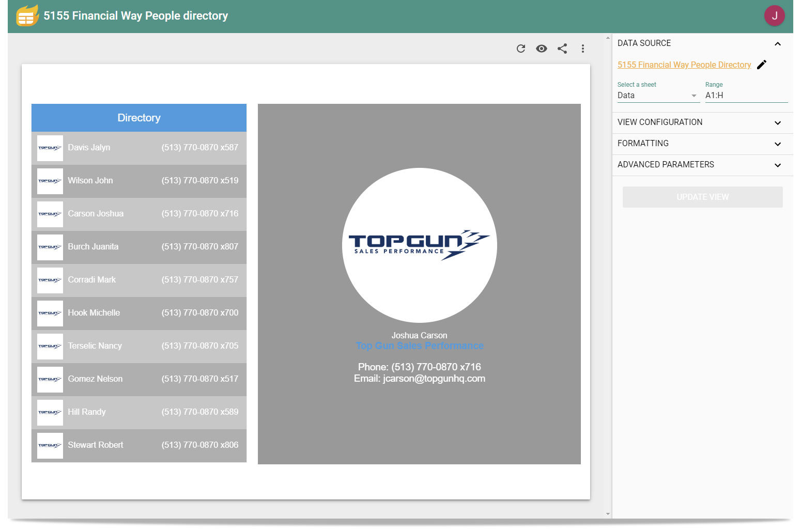This screenshot has width=801, height=532.
Task: Click phone number (513) 770-0870 x589
Action: (x=200, y=412)
